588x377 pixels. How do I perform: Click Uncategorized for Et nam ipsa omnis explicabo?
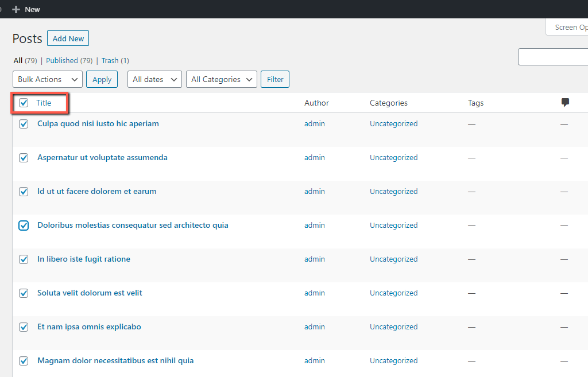394,327
